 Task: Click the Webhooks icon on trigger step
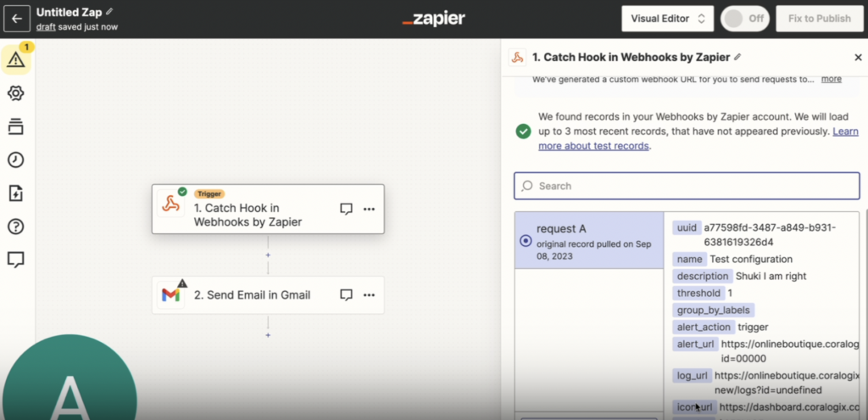[170, 204]
